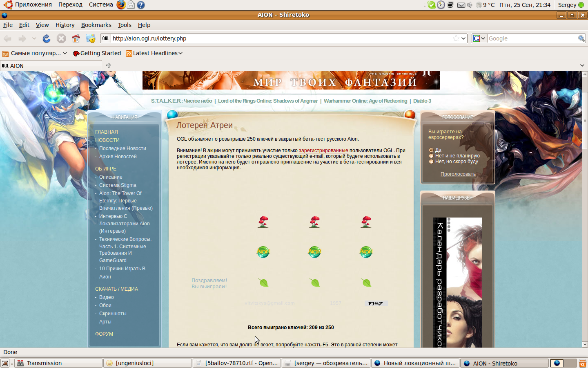Open the trash icon in bottom panel
This screenshot has width=588, height=368.
pos(583,363)
